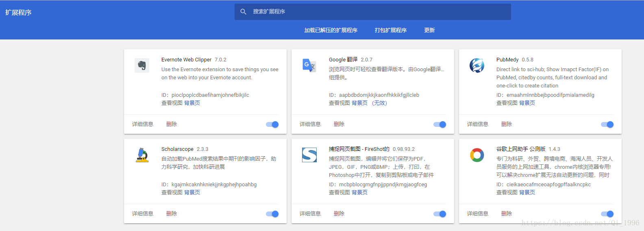Click the 谷歌上网助手 公测版 1.4.3 title
Image resolution: width=644 pixels, height=231 pixels.
528,149
